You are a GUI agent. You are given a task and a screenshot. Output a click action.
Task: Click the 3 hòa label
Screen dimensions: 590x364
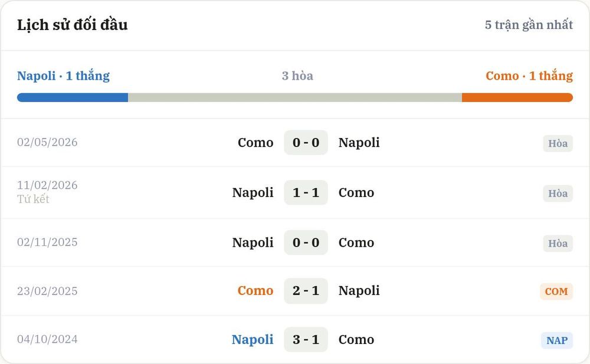pos(297,76)
